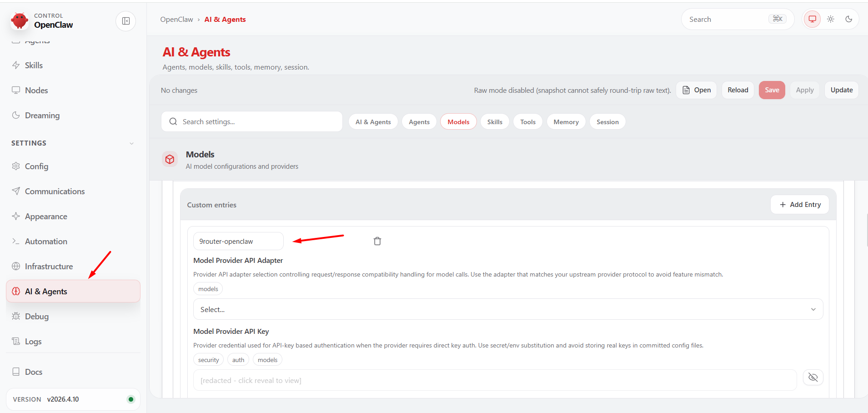The image size is (868, 413).
Task: Go to Nodes in the sidebar
Action: click(x=36, y=91)
